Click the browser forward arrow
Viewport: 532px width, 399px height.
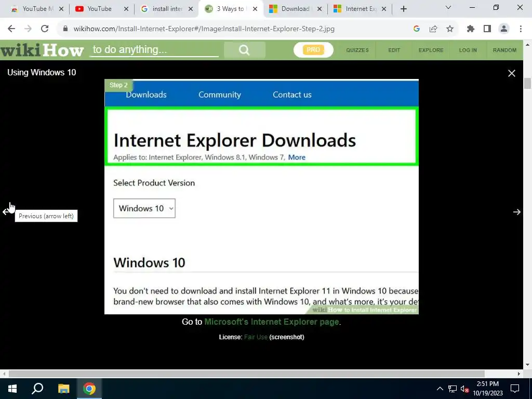coord(28,29)
